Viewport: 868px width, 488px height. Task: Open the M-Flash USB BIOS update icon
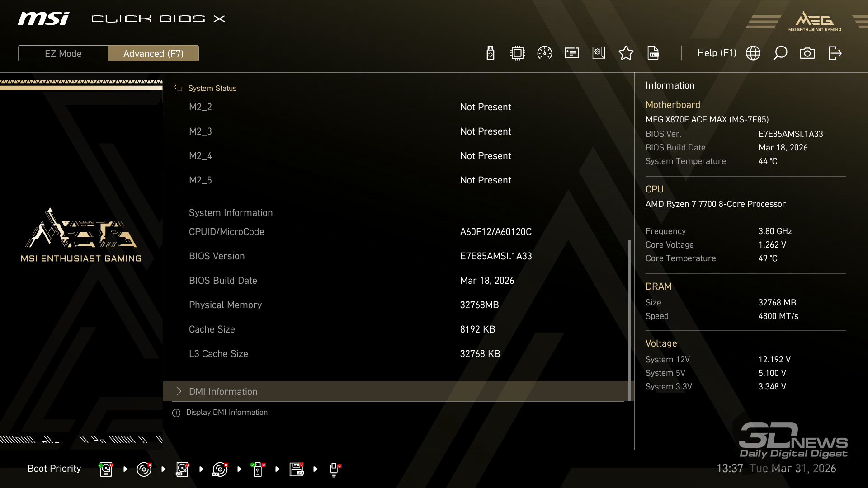491,53
